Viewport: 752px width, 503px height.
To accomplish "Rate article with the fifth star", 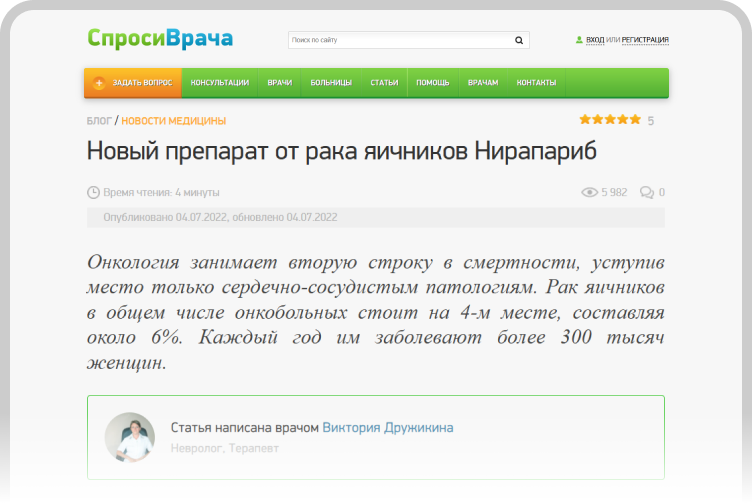I will coord(635,119).
